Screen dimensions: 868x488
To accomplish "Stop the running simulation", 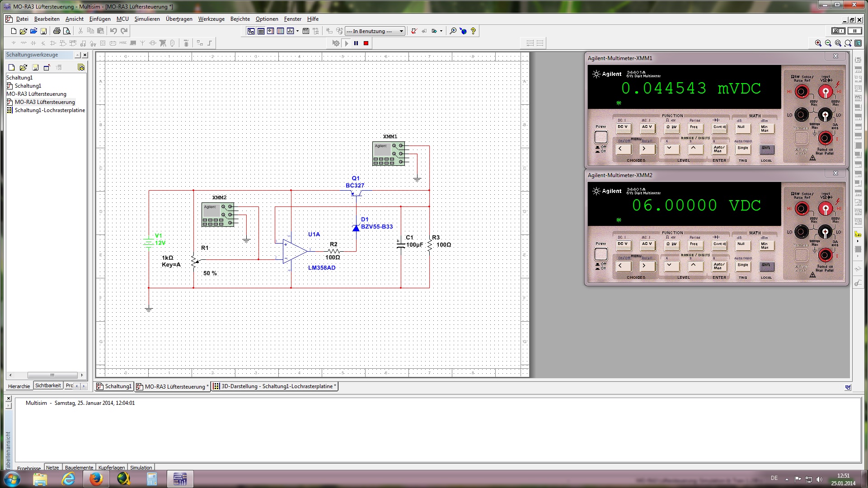I will coord(366,43).
